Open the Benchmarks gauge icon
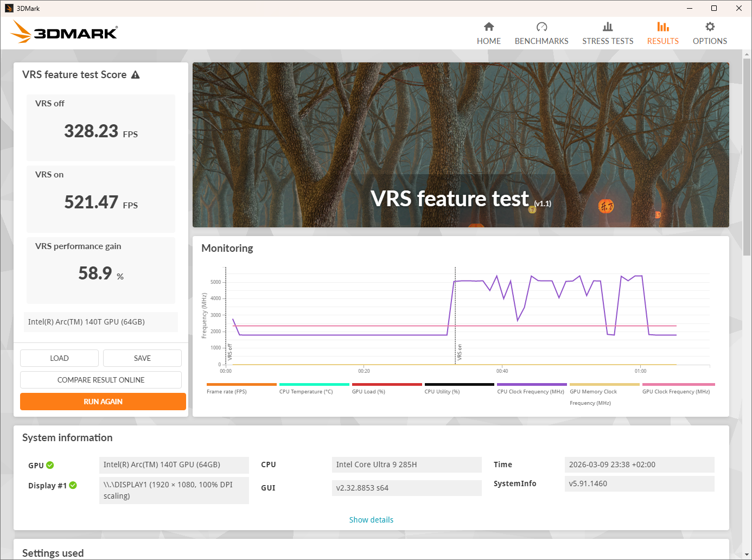This screenshot has height=560, width=752. [x=541, y=27]
